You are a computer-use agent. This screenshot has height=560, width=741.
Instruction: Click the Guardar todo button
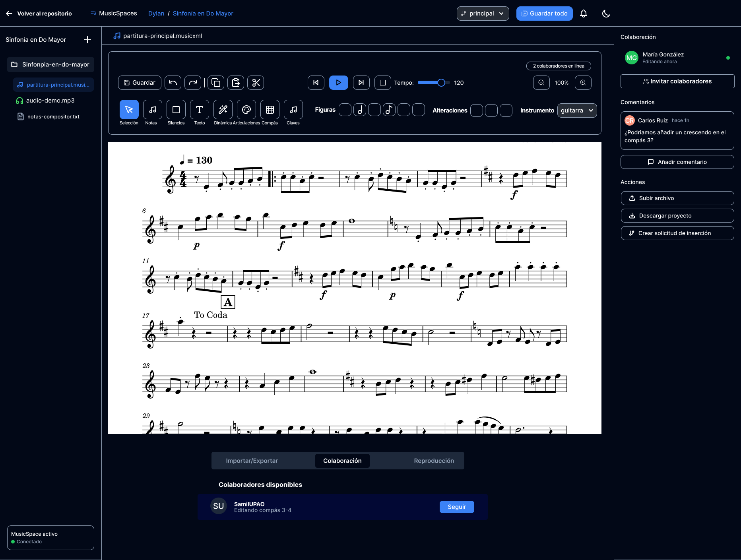point(544,14)
